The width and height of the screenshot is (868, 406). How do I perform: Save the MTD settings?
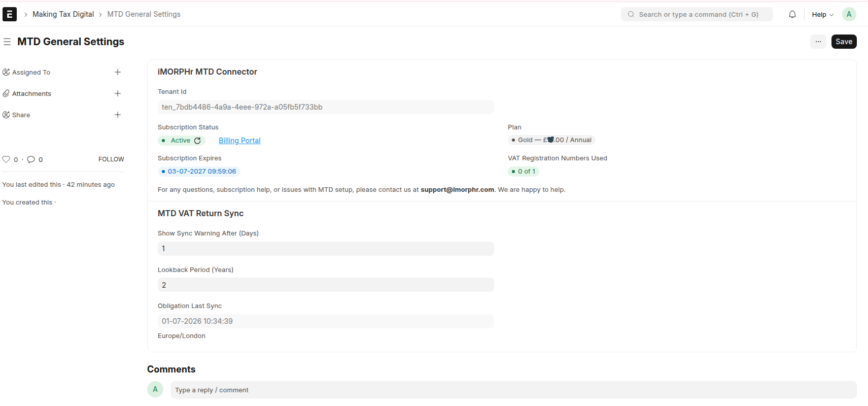(x=844, y=42)
